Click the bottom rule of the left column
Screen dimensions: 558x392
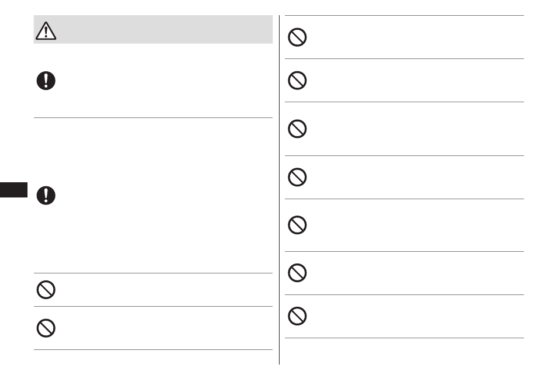pos(153,350)
